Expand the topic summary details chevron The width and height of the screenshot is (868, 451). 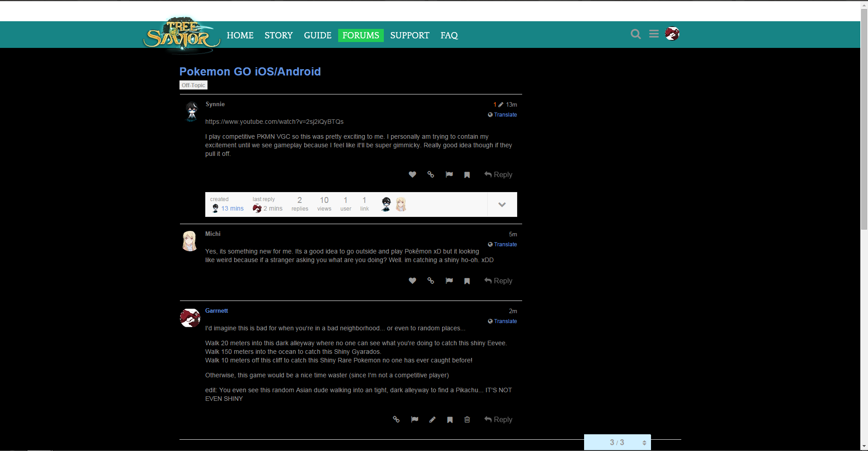tap(502, 205)
